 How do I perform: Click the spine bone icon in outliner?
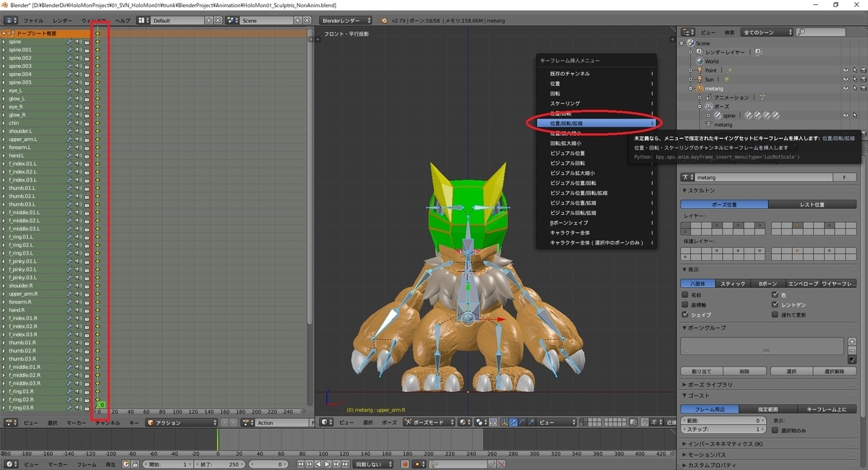click(x=716, y=115)
